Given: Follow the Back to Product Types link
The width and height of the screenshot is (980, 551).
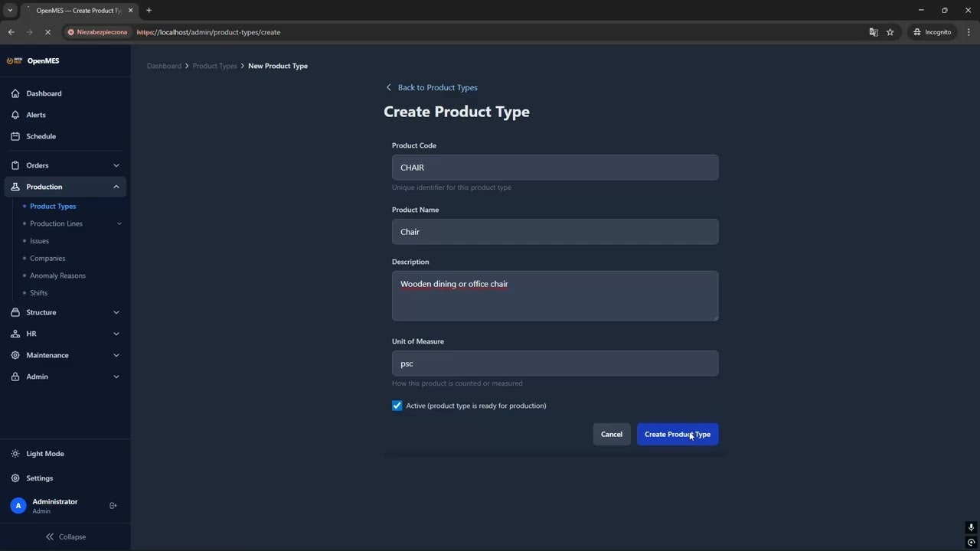Looking at the screenshot, I should click(437, 87).
